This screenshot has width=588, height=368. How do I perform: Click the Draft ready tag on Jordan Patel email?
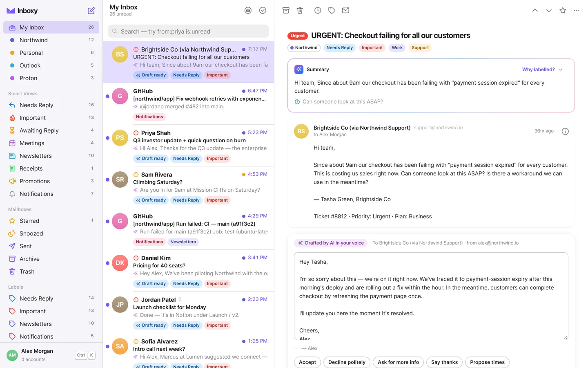[151, 325]
